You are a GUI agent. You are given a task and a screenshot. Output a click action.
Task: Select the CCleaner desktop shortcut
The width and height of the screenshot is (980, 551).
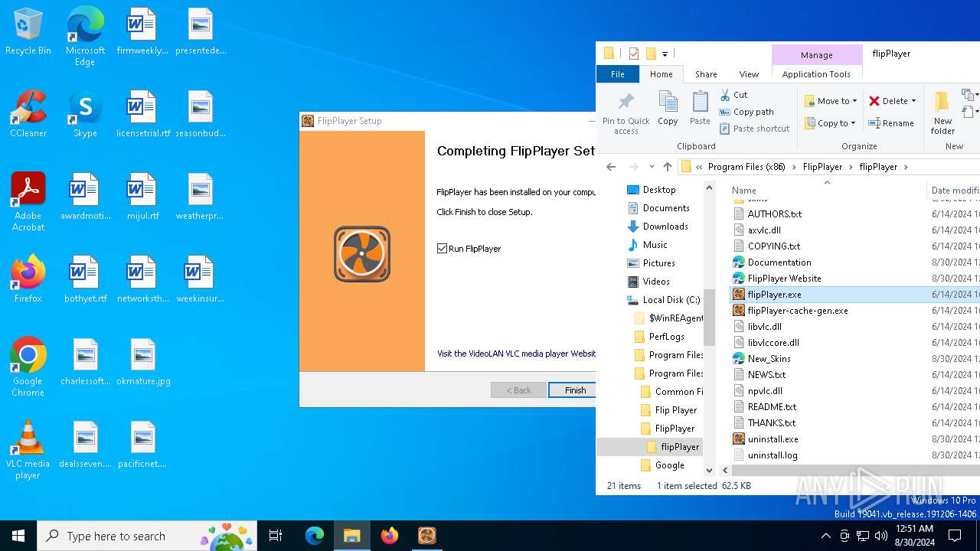tap(28, 115)
